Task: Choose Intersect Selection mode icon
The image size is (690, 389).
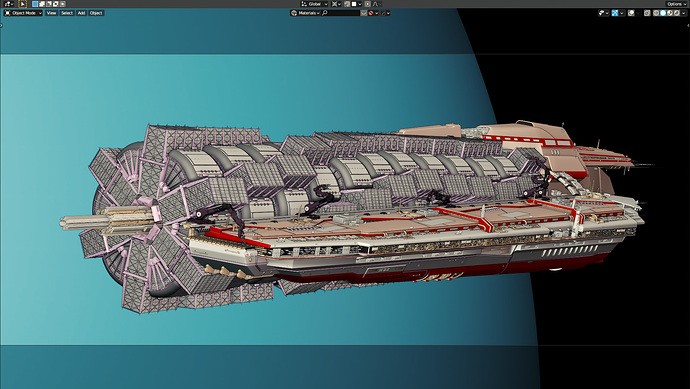Action: click(62, 4)
